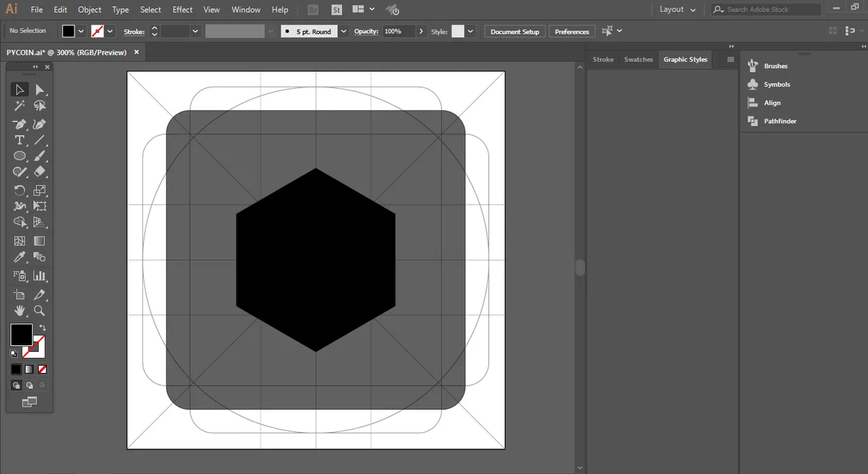
Task: Select the Shape Builder tool
Action: pyautogui.click(x=20, y=222)
